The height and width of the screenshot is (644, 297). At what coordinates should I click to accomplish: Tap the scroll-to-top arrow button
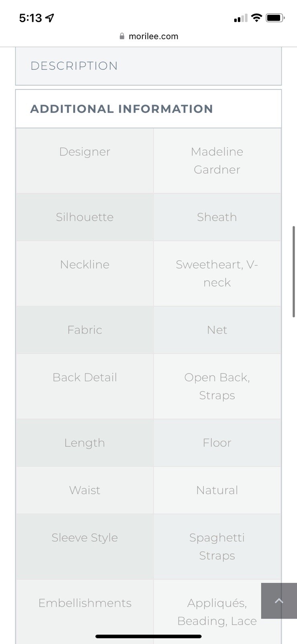coord(279,601)
